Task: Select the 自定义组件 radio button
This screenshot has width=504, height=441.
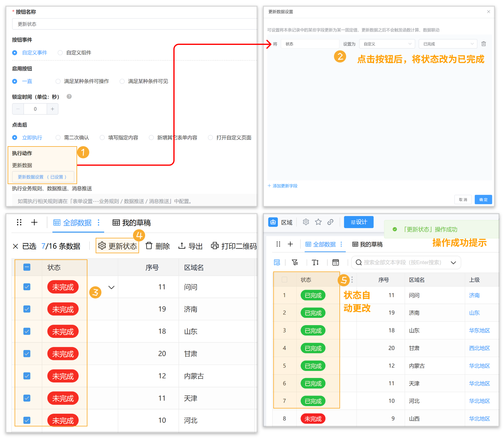Action: 60,53
